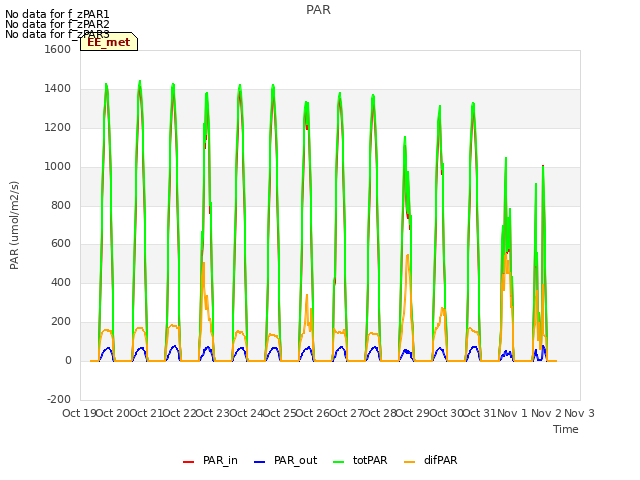Click the 'No data for f_zPAR1' message
This screenshot has height=480, width=640.
coord(57,14)
